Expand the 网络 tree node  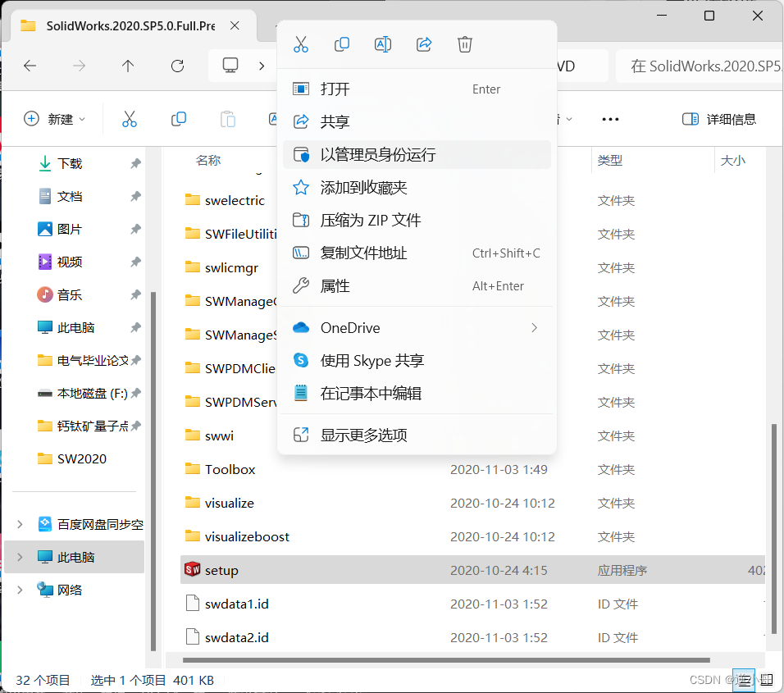pos(20,590)
